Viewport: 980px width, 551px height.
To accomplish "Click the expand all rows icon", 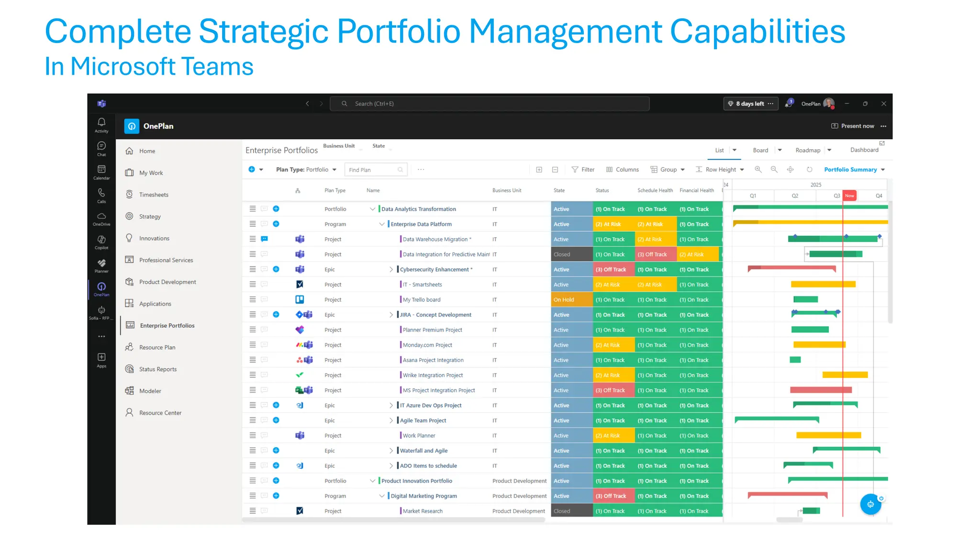I will click(539, 169).
